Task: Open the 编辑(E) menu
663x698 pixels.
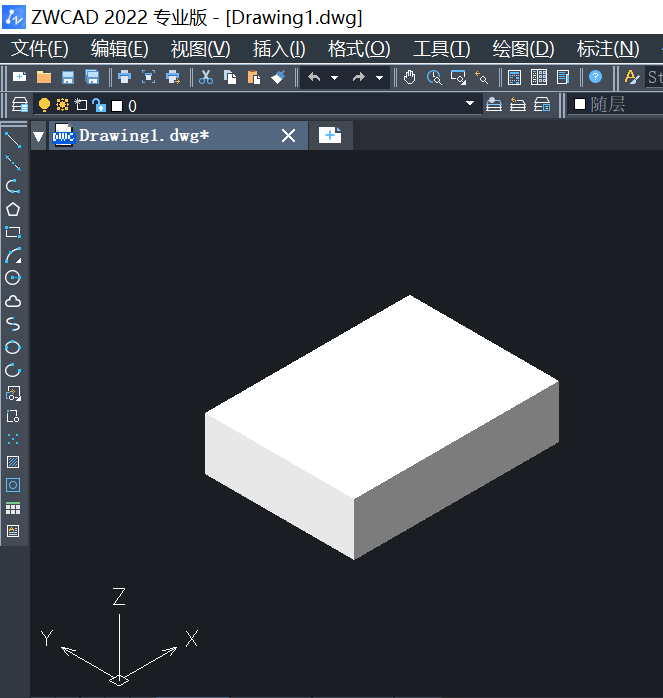Action: pos(119,49)
